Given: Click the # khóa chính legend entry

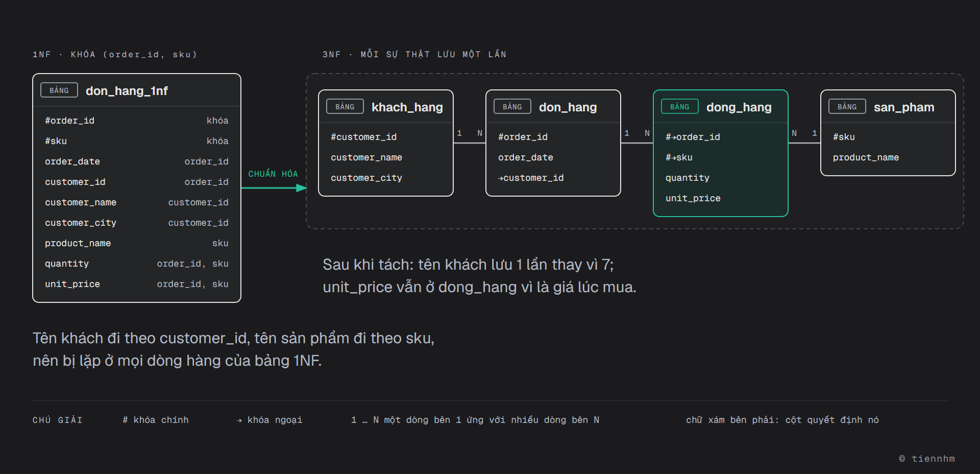Looking at the screenshot, I should tap(156, 420).
